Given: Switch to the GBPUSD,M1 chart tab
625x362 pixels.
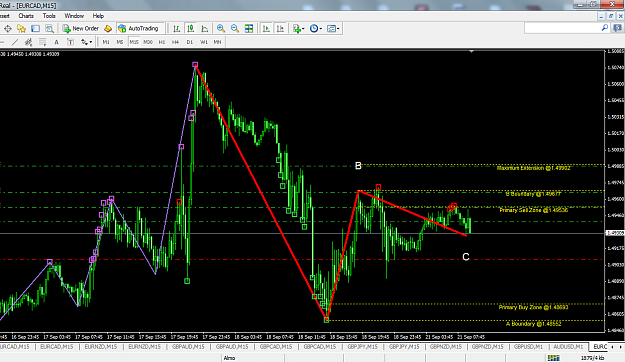Looking at the screenshot, I should [x=528, y=347].
